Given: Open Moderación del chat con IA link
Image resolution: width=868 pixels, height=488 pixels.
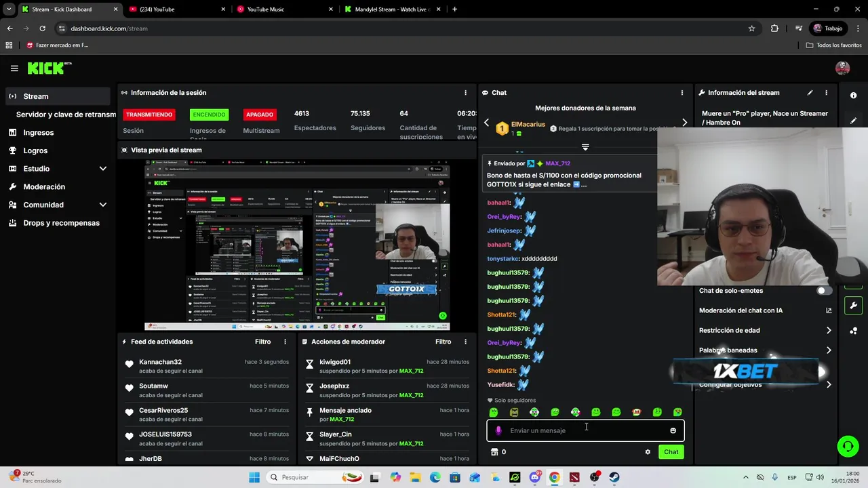Looking at the screenshot, I should point(765,310).
